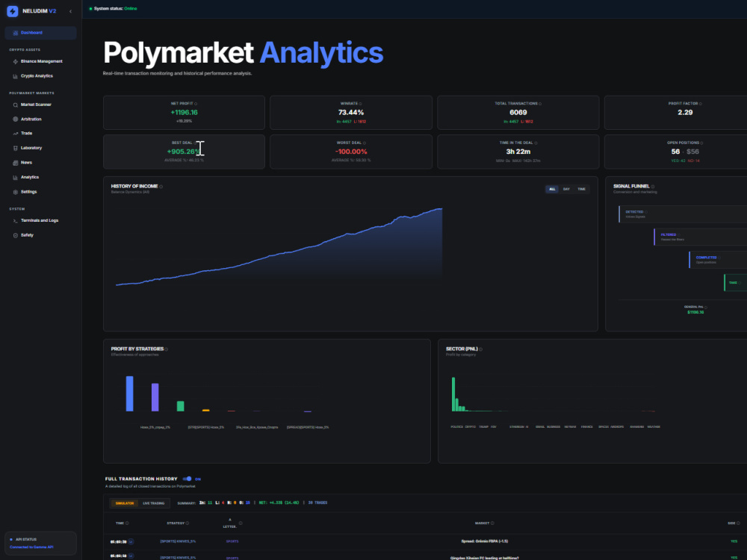Click the info icon next to History of Income
Screen dimensions: 747x560
[161, 187]
